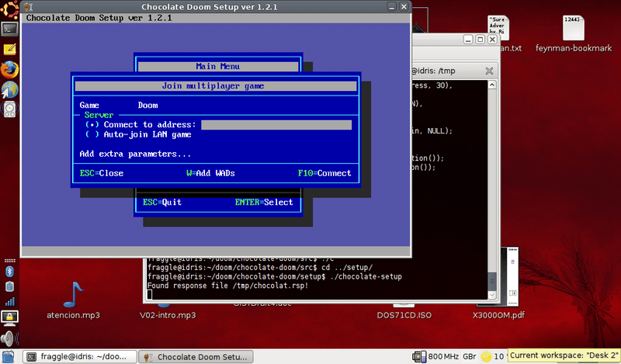Select the feynman-bookmark desktop file
The image size is (621, 364).
tap(573, 28)
